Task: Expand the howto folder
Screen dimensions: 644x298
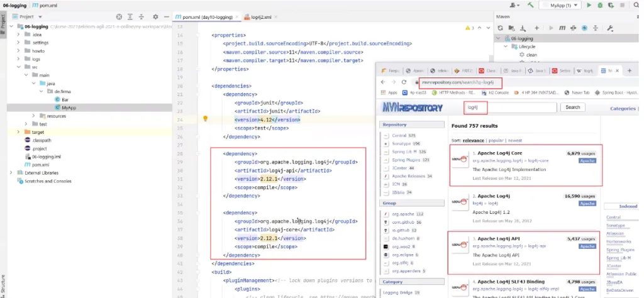Action: [18, 51]
